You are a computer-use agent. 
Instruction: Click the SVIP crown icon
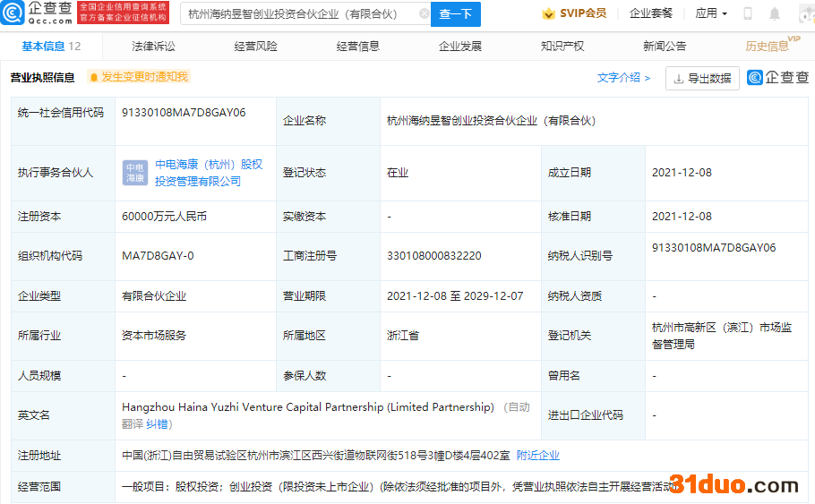(548, 13)
